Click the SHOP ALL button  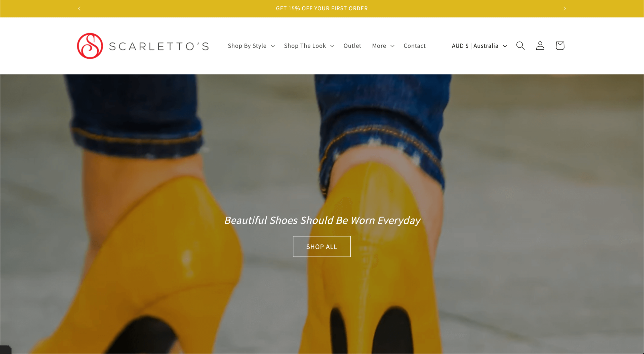pos(322,246)
